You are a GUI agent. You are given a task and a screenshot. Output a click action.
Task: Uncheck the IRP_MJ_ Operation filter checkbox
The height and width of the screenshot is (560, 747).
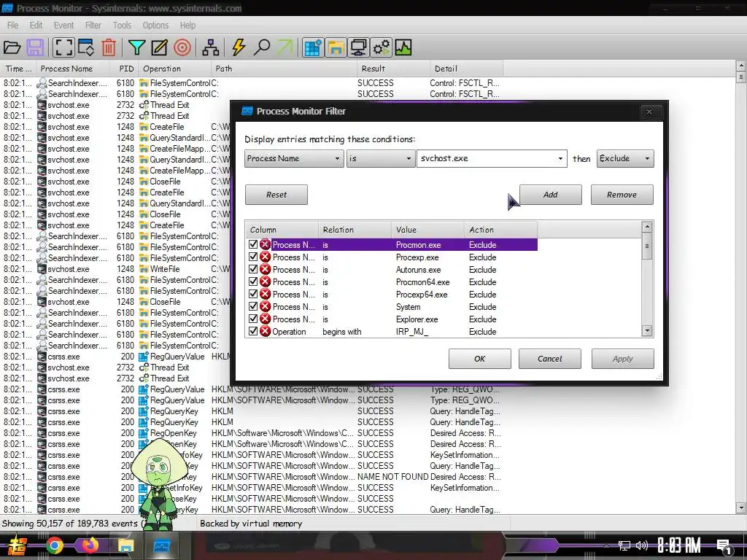[x=253, y=331]
